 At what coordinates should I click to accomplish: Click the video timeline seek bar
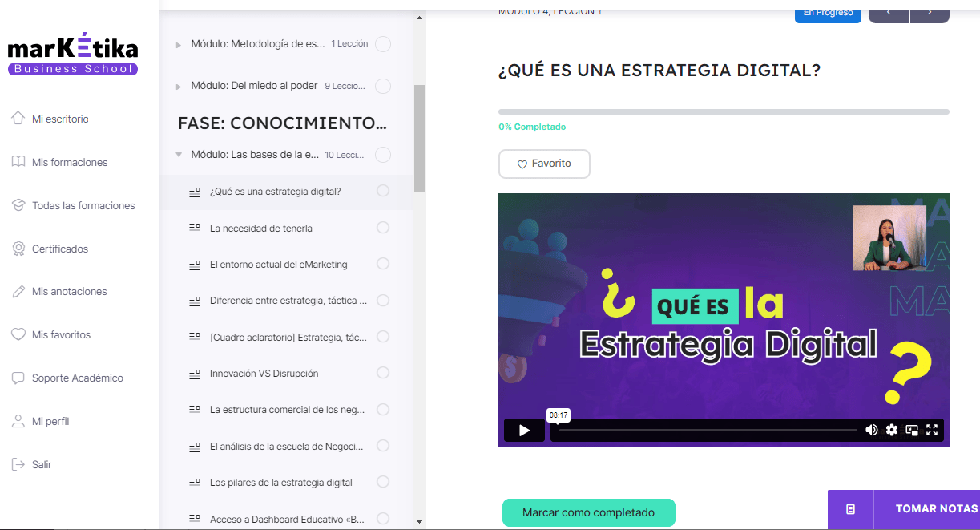(x=708, y=431)
